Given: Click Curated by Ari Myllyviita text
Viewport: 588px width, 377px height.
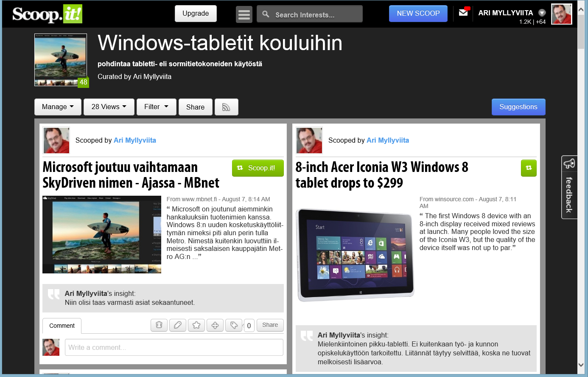Looking at the screenshot, I should [x=134, y=76].
